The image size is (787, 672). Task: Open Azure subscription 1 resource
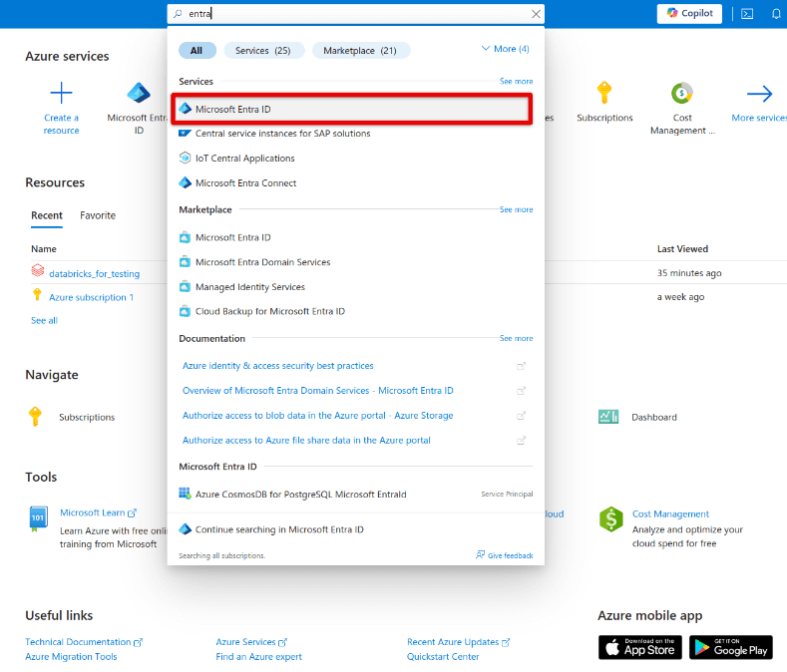[x=92, y=297]
